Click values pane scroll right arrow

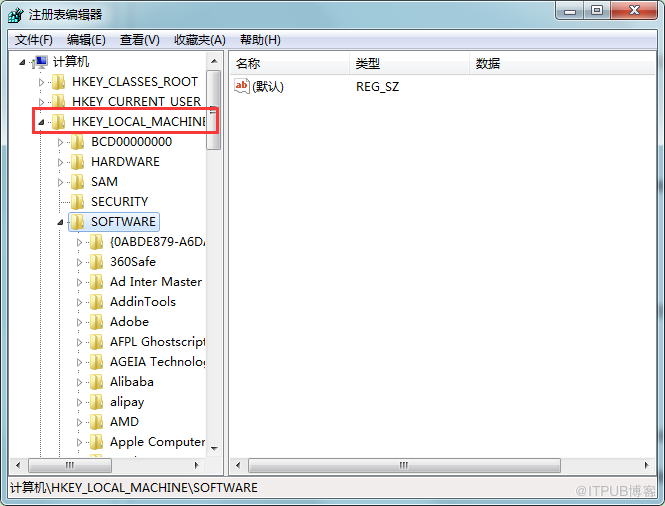click(x=646, y=465)
